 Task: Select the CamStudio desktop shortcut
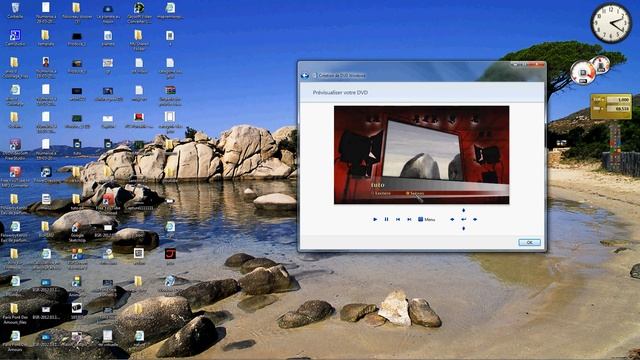pos(15,38)
